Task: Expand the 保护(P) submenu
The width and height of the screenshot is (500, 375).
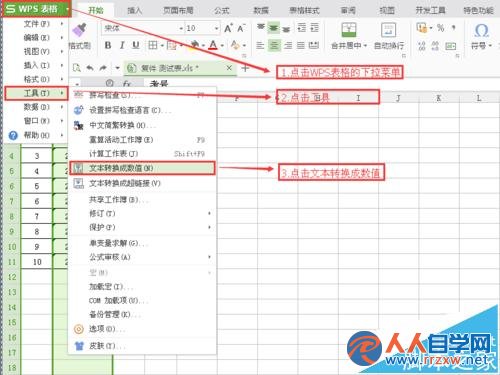Action: (x=142, y=227)
